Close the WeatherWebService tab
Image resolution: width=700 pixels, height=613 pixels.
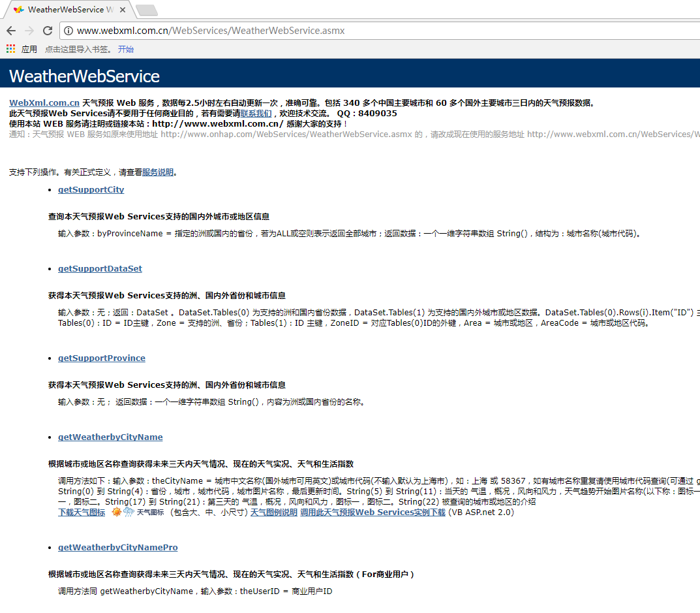[123, 9]
